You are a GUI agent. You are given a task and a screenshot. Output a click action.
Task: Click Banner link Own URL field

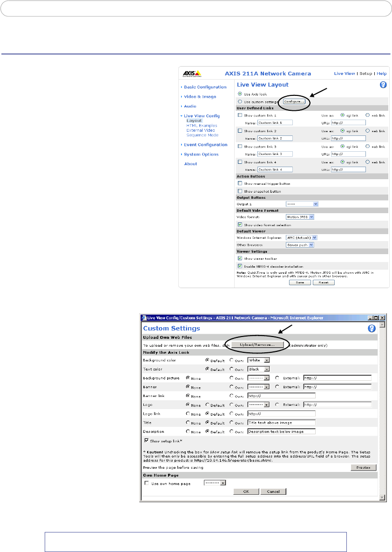281,396
